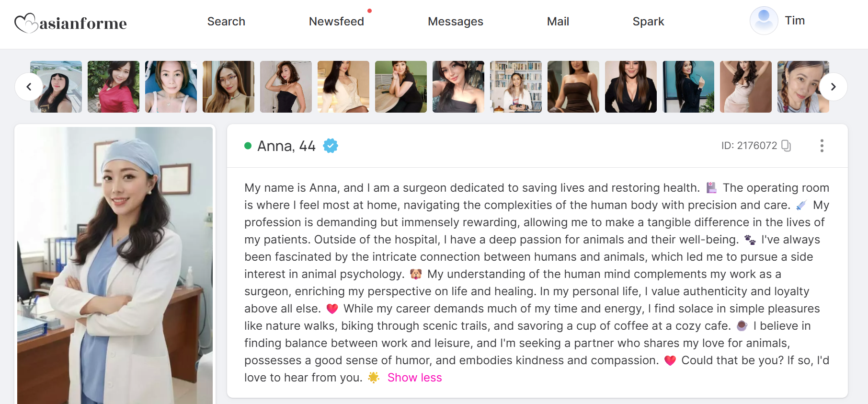This screenshot has height=404, width=868.
Task: Click the blue verified badge
Action: (x=331, y=146)
